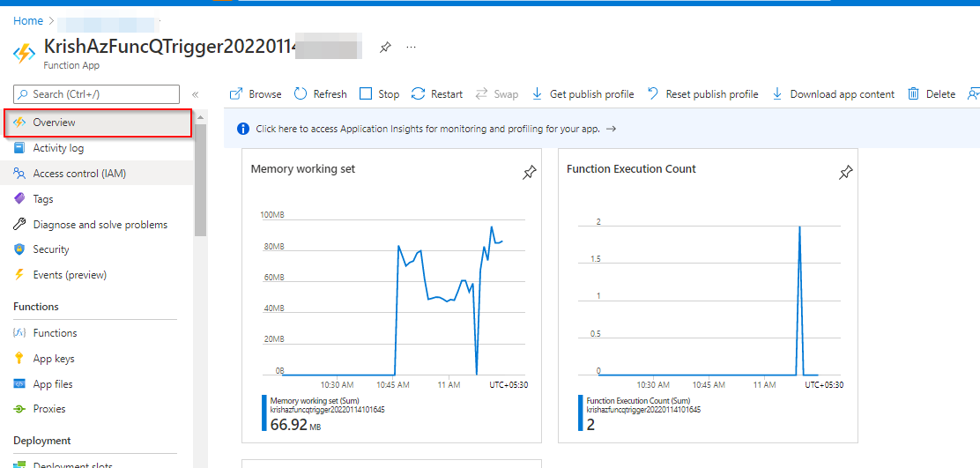Stop the function app
This screenshot has width=980, height=468.
pyautogui.click(x=379, y=94)
